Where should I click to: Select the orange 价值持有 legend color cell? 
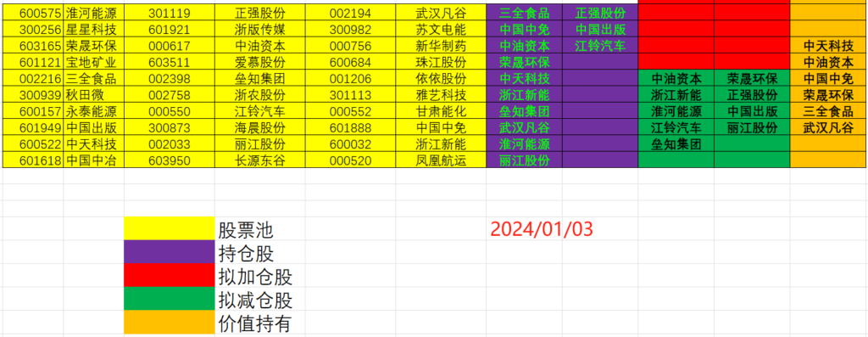(169, 323)
